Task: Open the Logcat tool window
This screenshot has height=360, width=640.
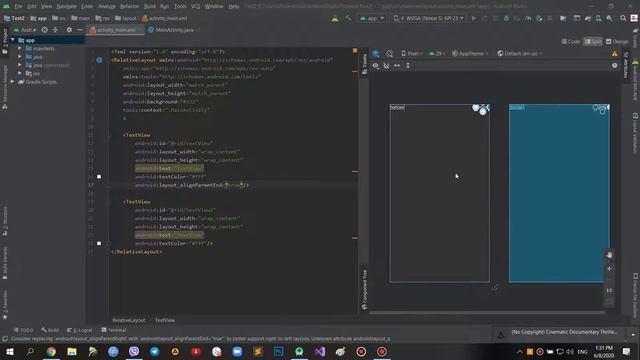Action: click(x=80, y=330)
